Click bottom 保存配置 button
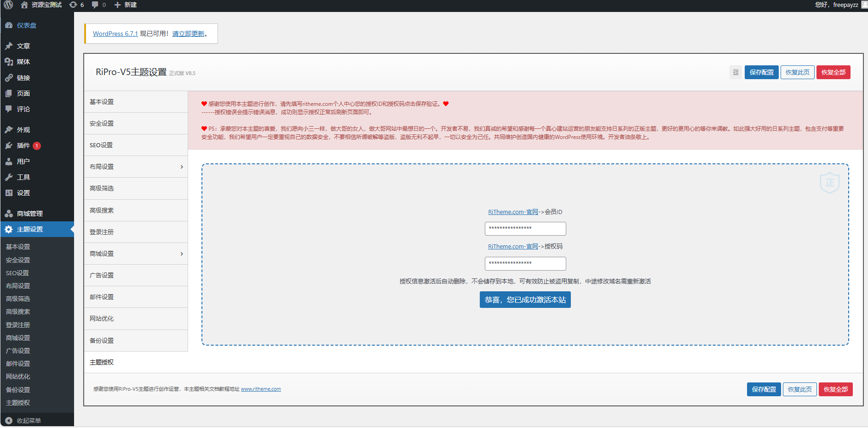The image size is (868, 428). pos(764,389)
